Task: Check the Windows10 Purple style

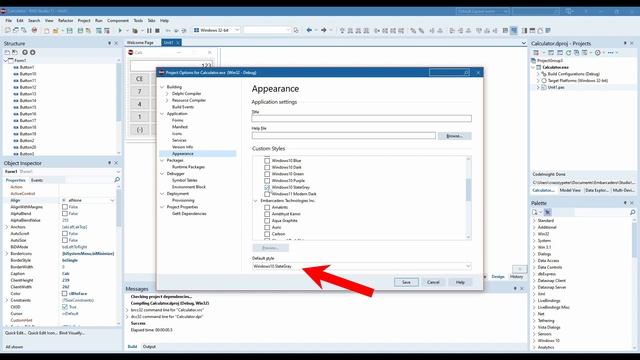Action: coord(267,180)
